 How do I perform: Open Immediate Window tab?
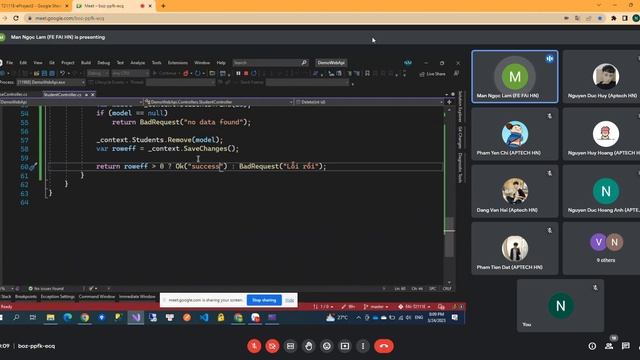pyautogui.click(x=137, y=297)
